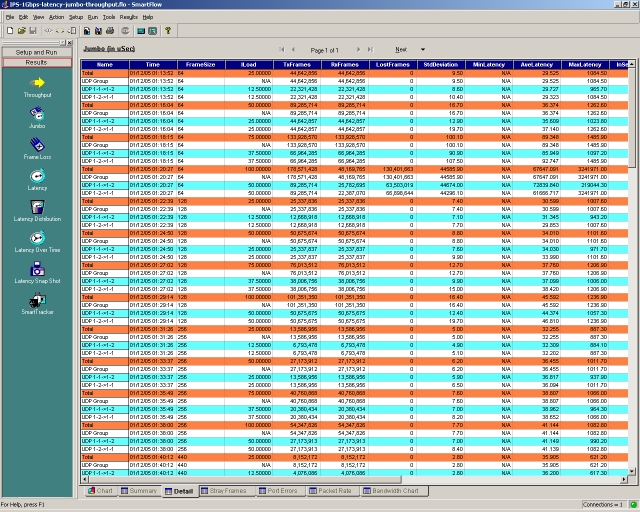
Task: Launch the SmartTracker icon in sidebar
Action: click(x=37, y=300)
